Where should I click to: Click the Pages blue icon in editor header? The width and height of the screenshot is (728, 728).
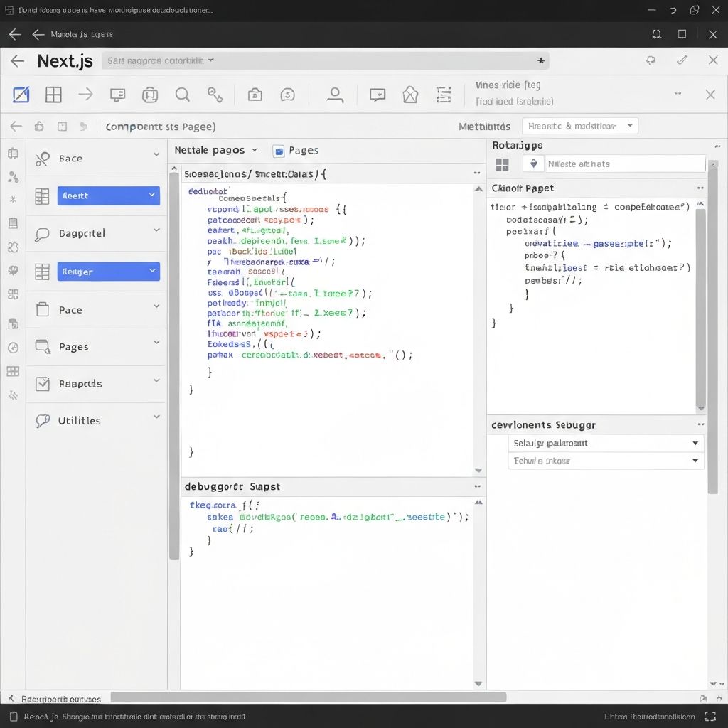click(279, 151)
